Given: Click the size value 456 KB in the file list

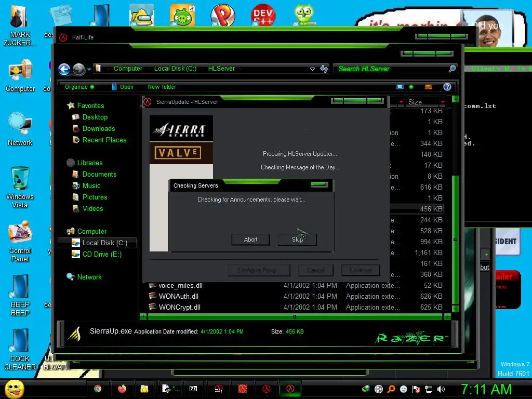Looking at the screenshot, I should tap(431, 209).
